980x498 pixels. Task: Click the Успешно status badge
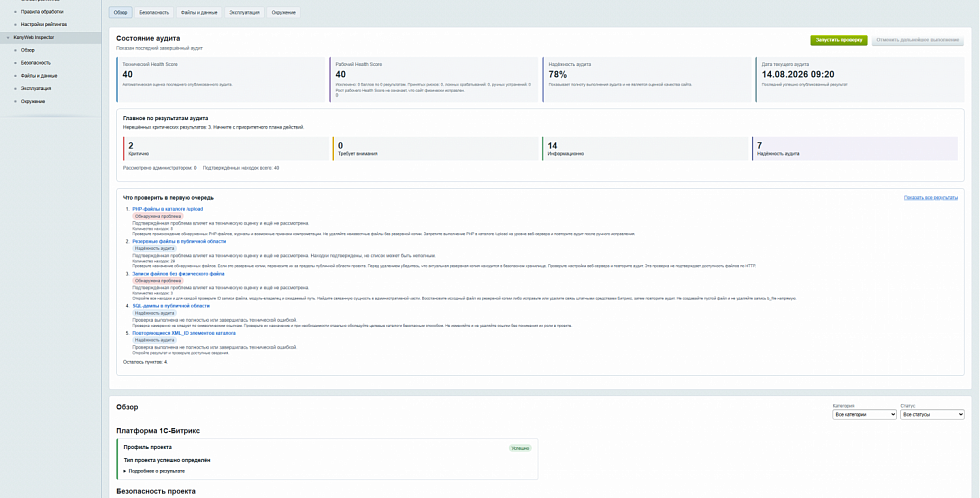[520, 448]
